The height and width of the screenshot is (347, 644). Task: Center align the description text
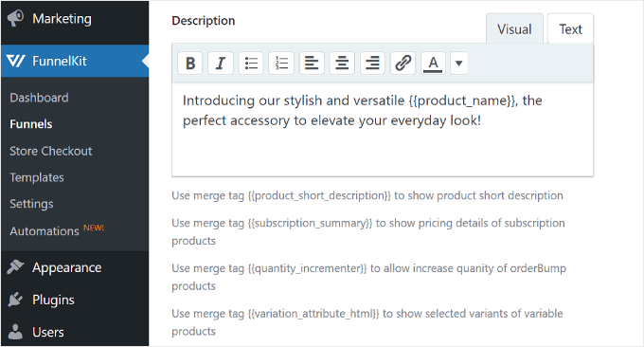tap(342, 64)
